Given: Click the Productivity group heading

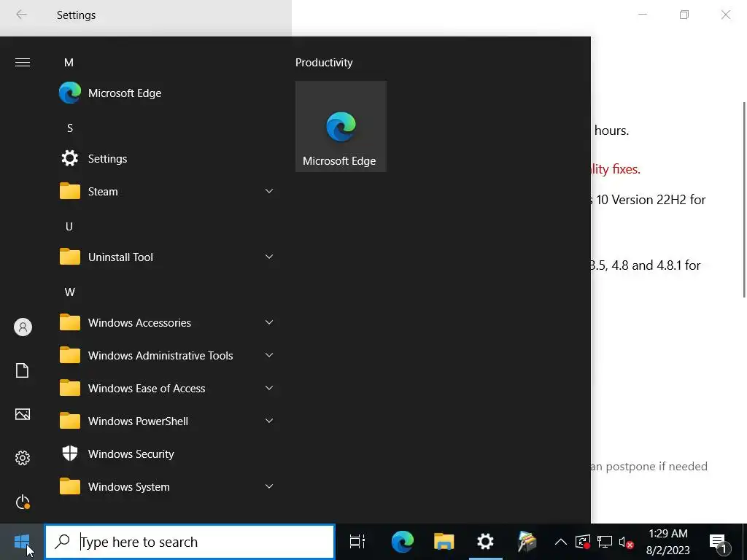Looking at the screenshot, I should pyautogui.click(x=324, y=63).
